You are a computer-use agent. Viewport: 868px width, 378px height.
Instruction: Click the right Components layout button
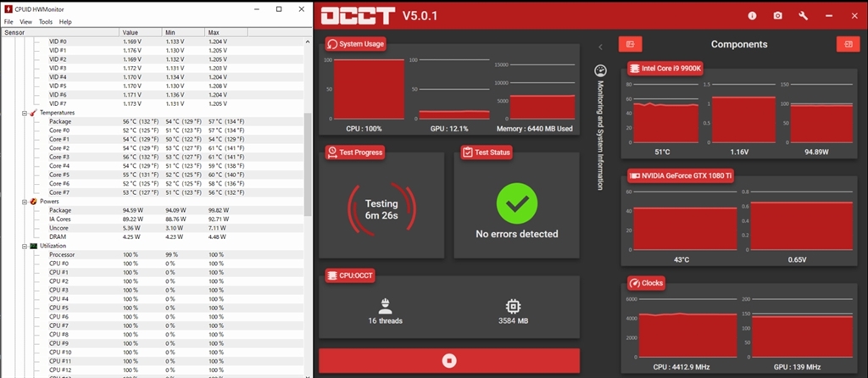[x=848, y=44]
